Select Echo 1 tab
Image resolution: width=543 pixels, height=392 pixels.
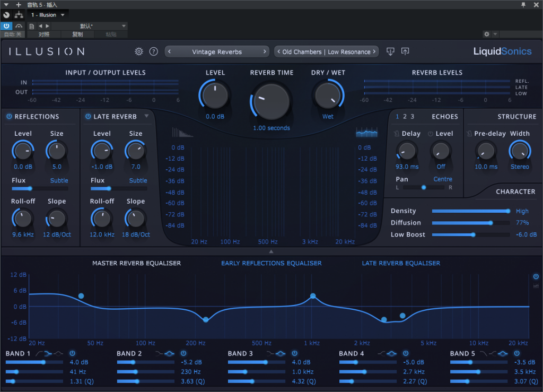(x=397, y=116)
